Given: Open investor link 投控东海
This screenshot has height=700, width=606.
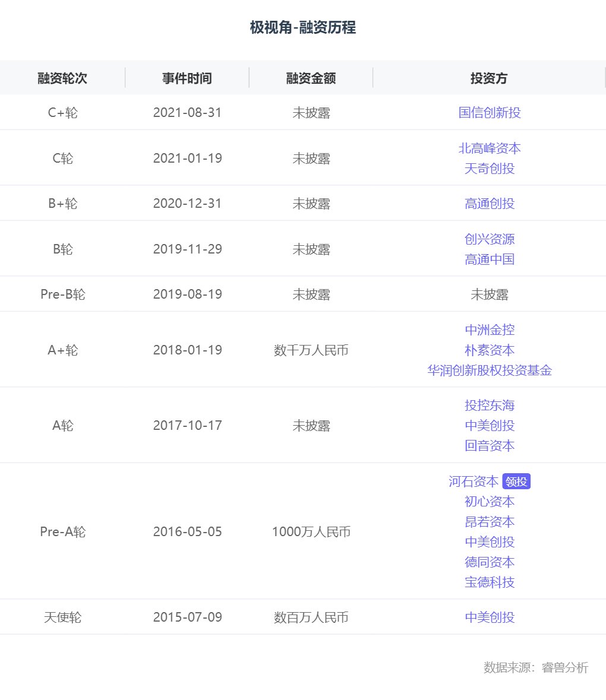Looking at the screenshot, I should coord(490,406).
